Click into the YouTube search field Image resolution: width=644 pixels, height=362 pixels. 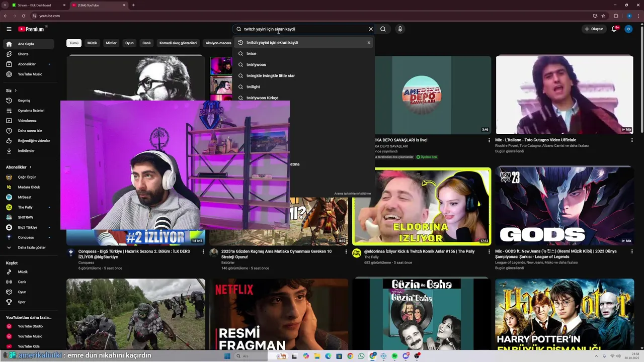click(x=304, y=29)
